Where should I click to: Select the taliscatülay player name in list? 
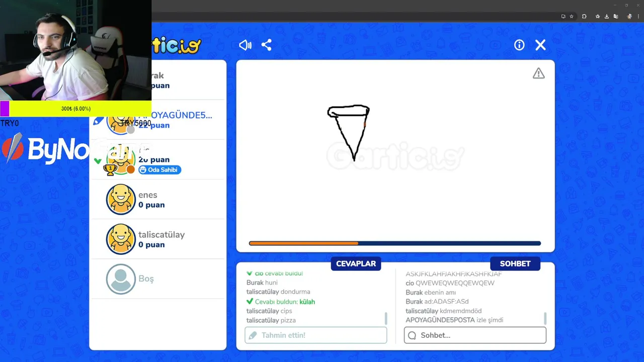pos(162,235)
